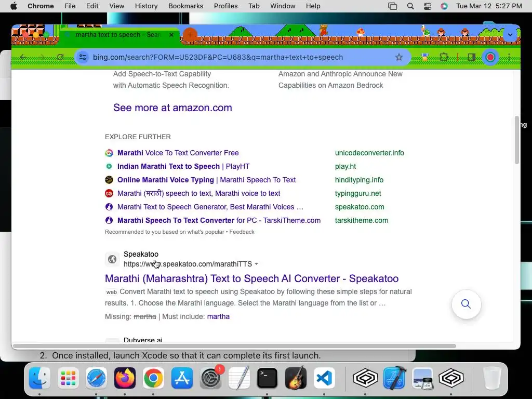This screenshot has height=399, width=532.
Task: Click the vertical page scrollbar
Action: tap(517, 140)
